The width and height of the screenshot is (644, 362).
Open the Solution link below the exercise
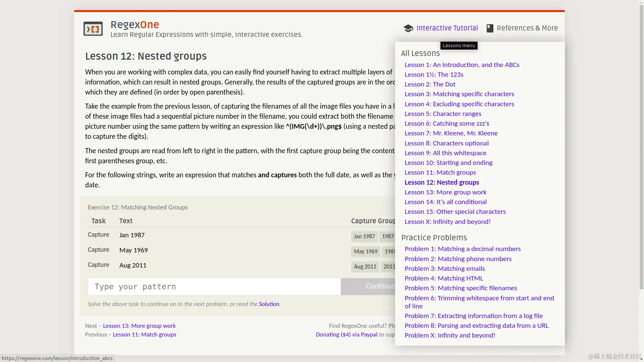pyautogui.click(x=269, y=304)
